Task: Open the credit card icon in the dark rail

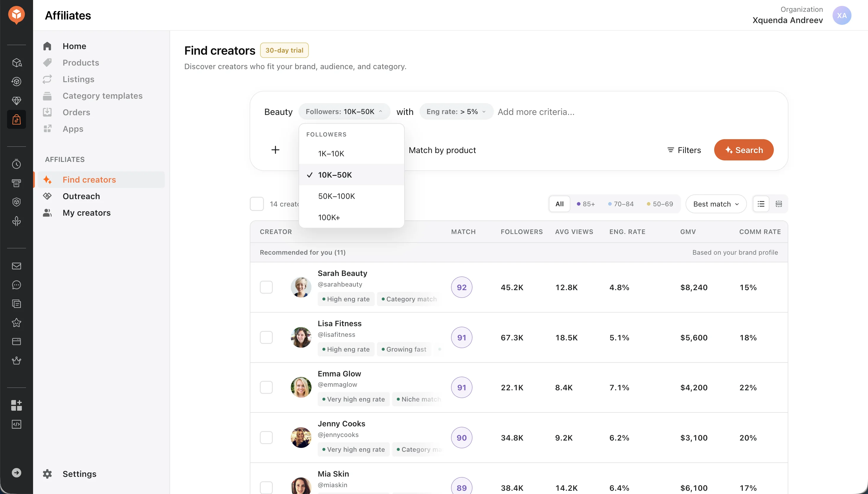Action: tap(16, 341)
